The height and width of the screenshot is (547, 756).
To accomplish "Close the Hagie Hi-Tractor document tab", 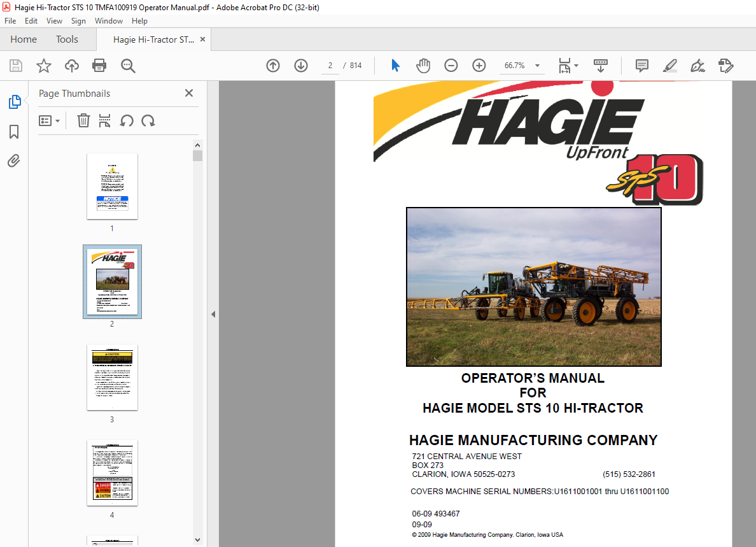I will pyautogui.click(x=202, y=39).
